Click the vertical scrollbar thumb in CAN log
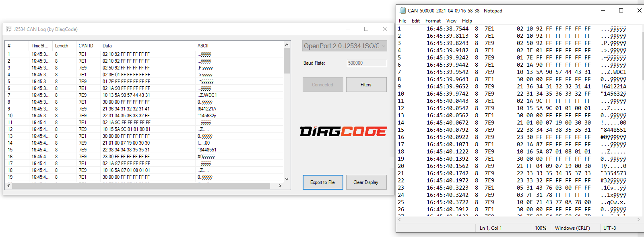This screenshot has height=237, width=644. [287, 61]
